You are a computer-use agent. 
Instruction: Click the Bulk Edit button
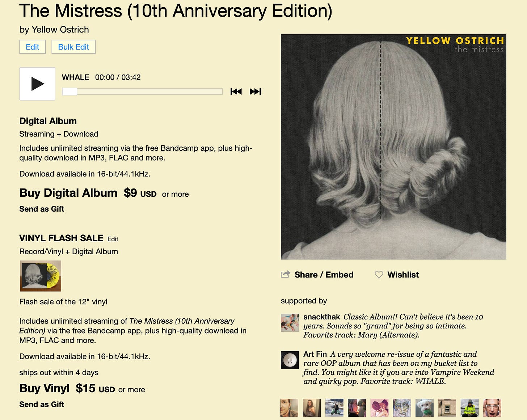[73, 47]
